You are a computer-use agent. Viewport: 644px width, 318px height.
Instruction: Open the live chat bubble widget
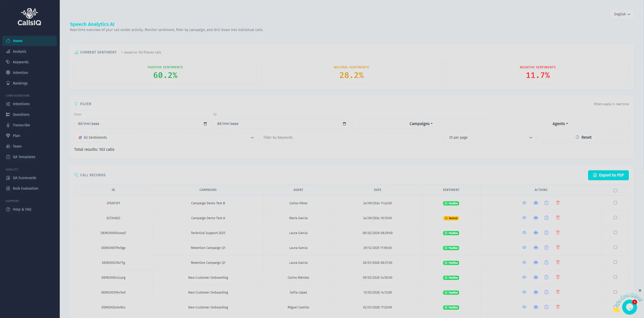(629, 307)
